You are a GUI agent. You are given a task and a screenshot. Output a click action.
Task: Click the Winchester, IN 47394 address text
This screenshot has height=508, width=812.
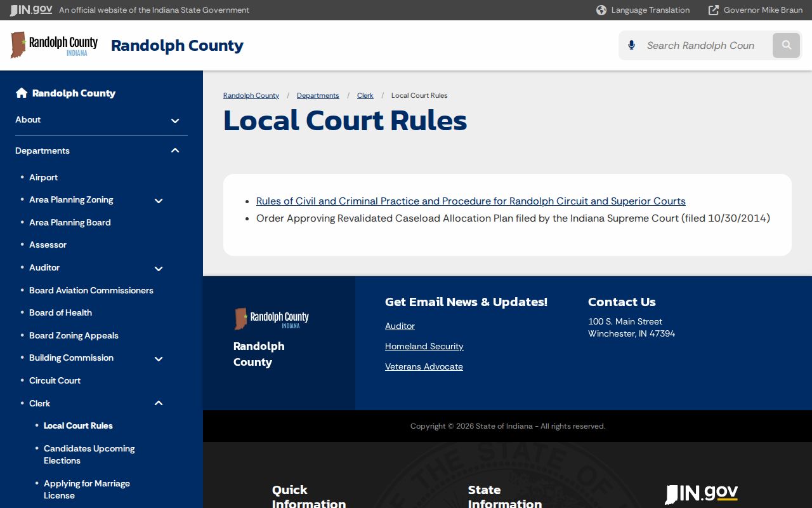(x=631, y=333)
